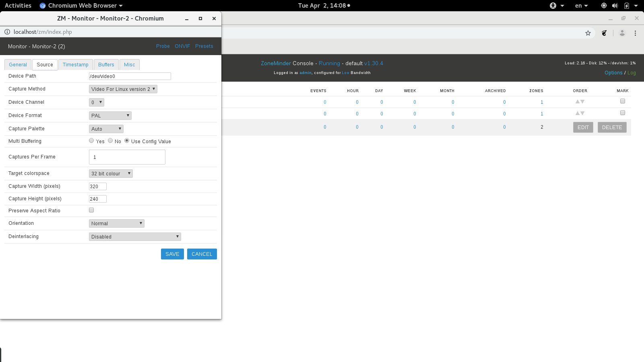Click second row Archived count link
The image size is (644, 362).
[504, 114]
